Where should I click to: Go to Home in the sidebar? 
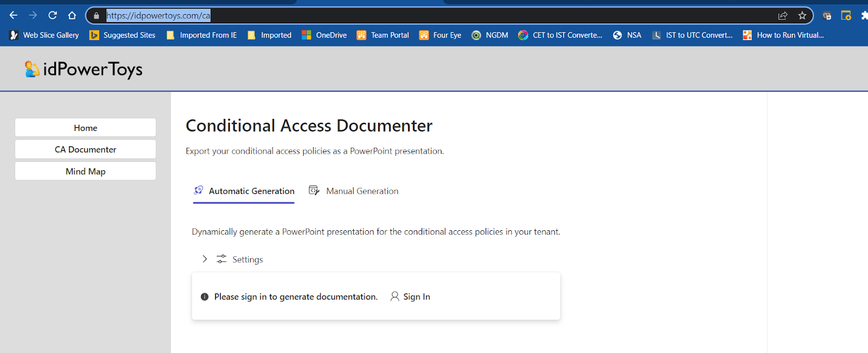point(86,128)
